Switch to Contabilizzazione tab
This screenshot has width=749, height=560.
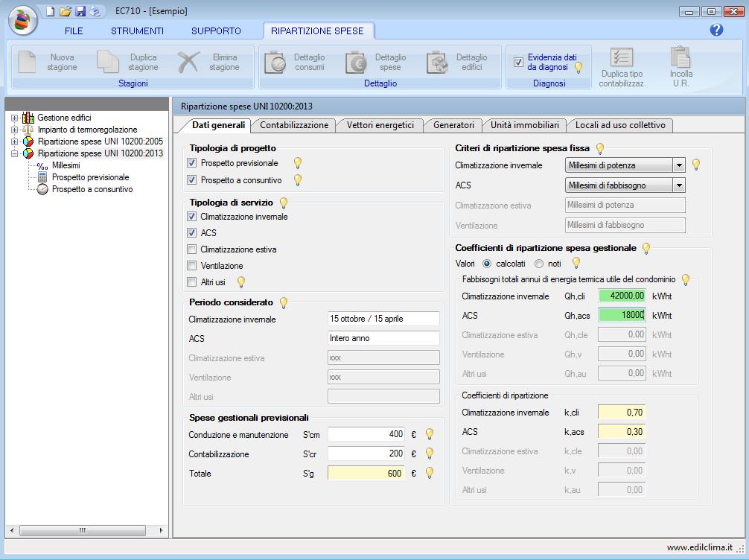pos(294,125)
